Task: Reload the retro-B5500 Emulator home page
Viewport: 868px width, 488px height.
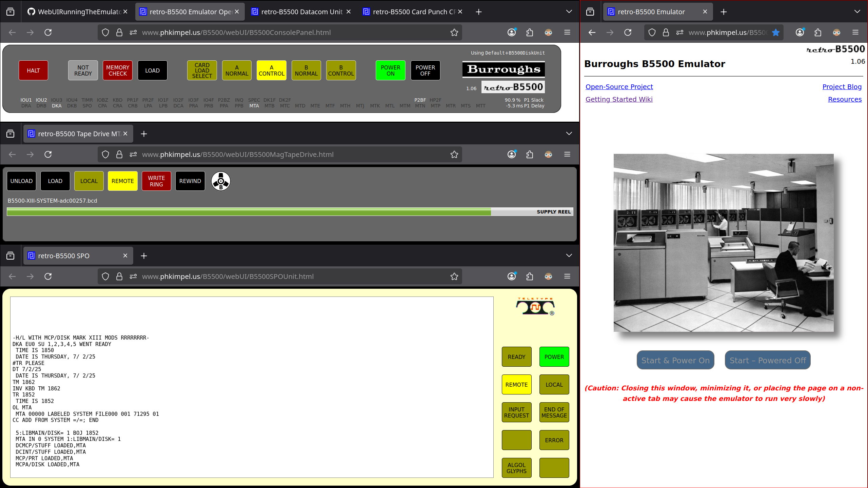Action: coord(628,33)
